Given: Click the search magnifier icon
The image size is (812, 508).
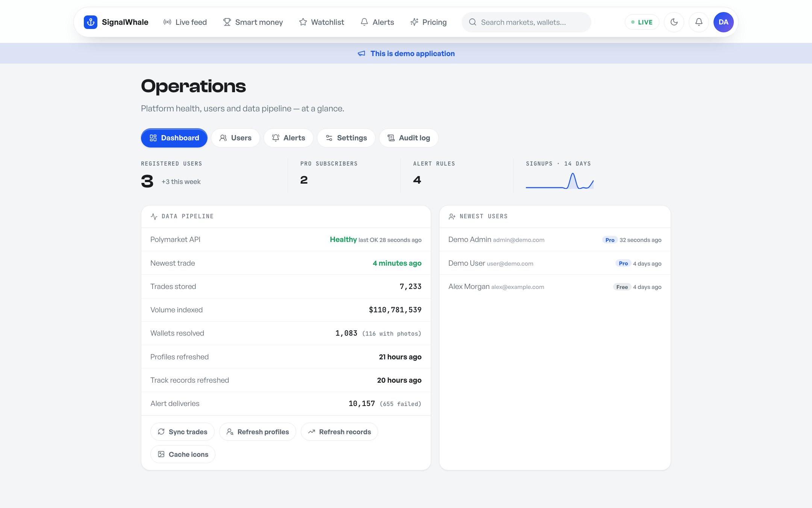Looking at the screenshot, I should 473,22.
